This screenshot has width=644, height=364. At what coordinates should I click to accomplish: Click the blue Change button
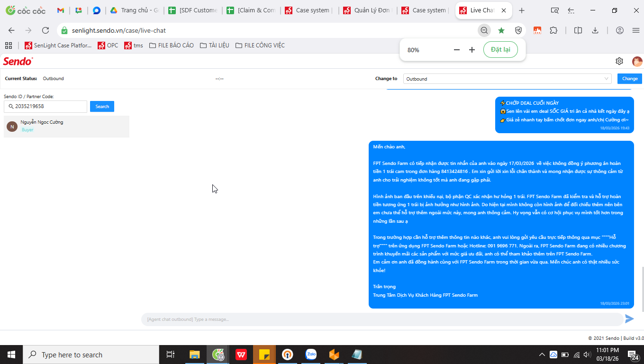630,79
